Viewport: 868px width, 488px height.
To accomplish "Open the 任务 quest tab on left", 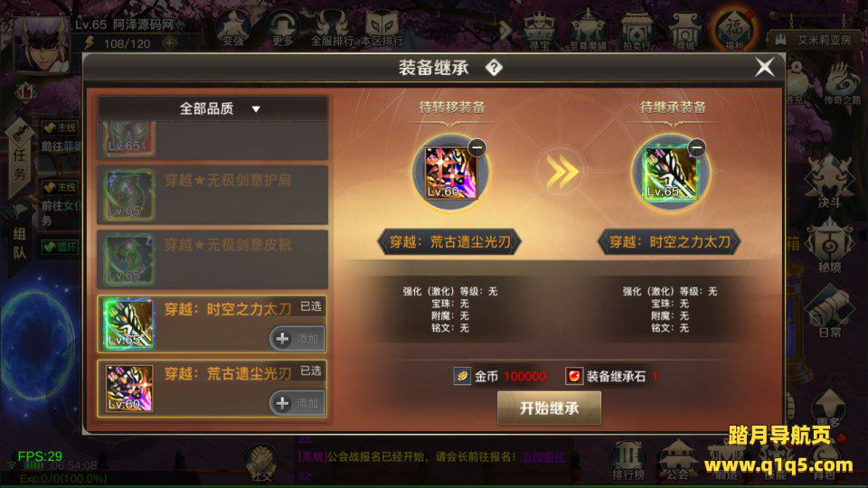I will pos(19,157).
